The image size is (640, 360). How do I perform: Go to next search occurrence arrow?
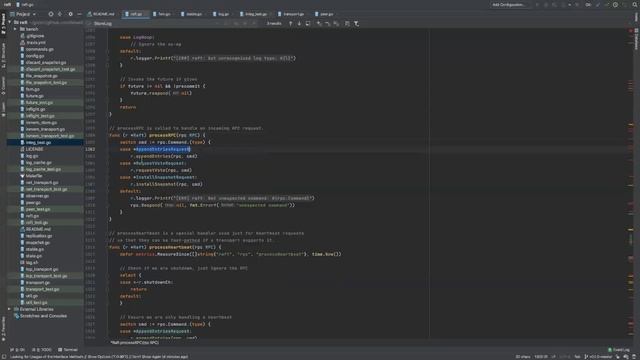click(299, 24)
